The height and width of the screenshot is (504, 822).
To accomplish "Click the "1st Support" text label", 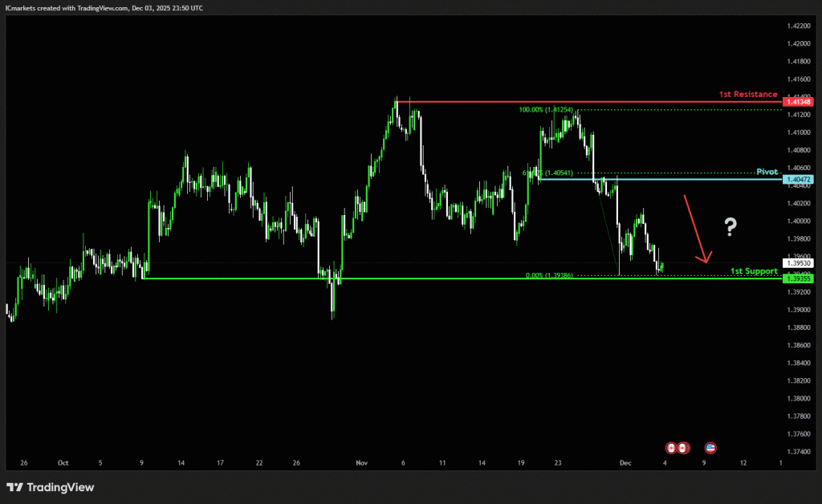I will tap(754, 271).
